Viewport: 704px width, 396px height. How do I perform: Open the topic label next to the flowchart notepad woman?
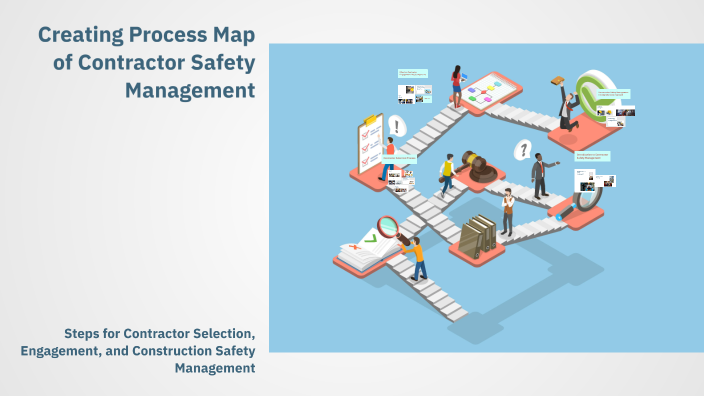tap(413, 73)
